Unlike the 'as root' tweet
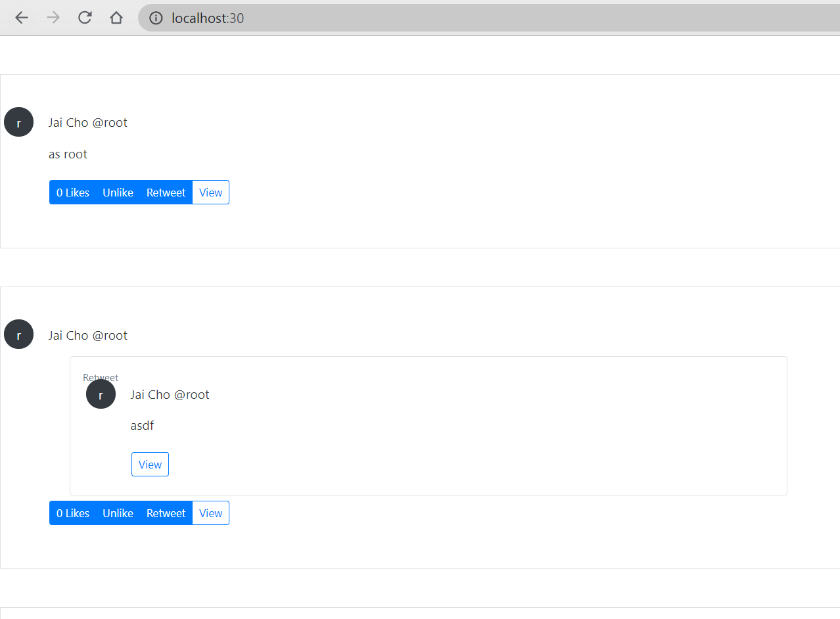 point(118,193)
